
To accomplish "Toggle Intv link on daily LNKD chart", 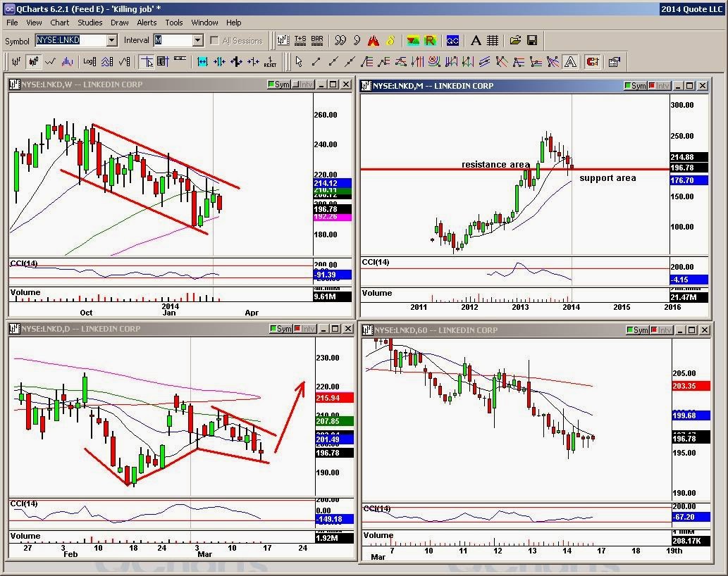I will pyautogui.click(x=305, y=329).
